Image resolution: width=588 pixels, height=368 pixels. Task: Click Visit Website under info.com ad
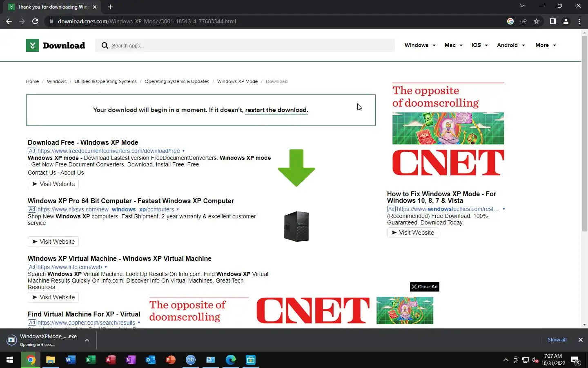[53, 297]
